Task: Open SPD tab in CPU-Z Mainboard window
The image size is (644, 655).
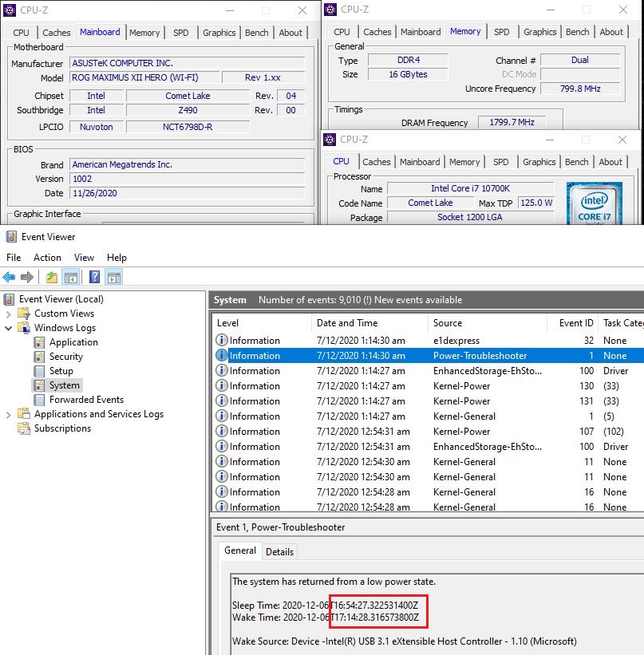Action: tap(181, 33)
